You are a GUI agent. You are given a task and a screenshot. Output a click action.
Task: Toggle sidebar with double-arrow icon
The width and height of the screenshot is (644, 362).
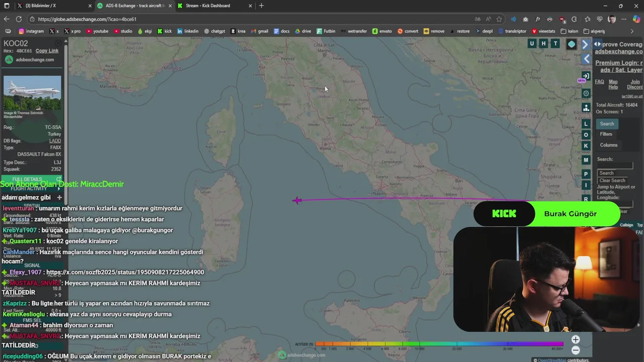pyautogui.click(x=597, y=44)
